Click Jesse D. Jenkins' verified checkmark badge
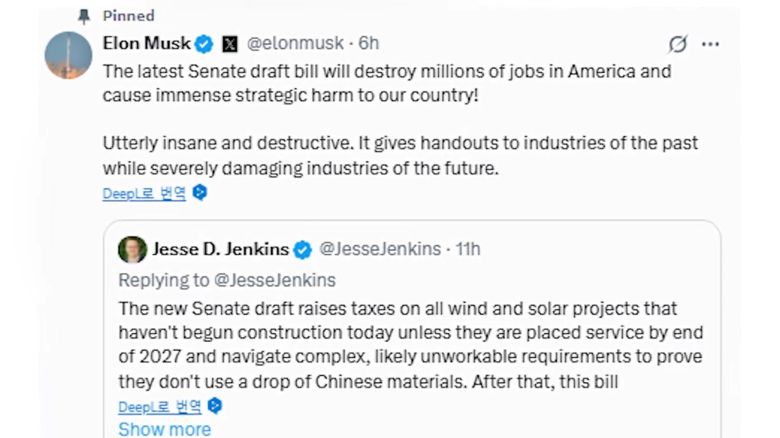Screen dimensions: 780x438 point(303,250)
